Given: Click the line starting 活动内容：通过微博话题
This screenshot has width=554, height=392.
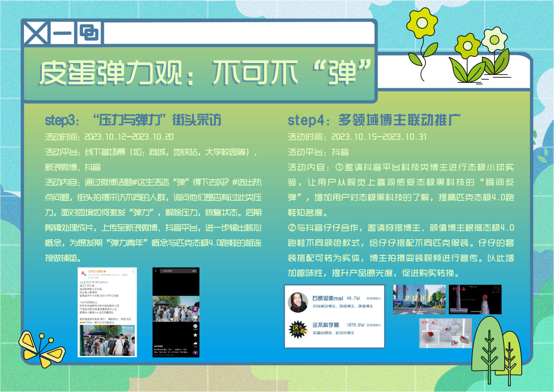Looking at the screenshot, I should (x=154, y=182).
